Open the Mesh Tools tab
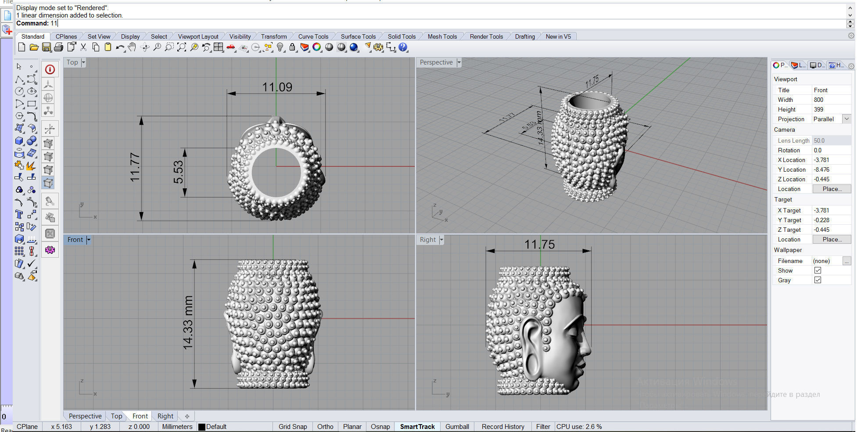 coord(442,36)
